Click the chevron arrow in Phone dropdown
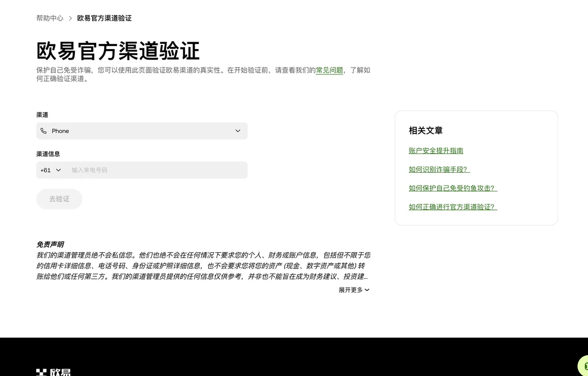The image size is (588, 376). point(238,131)
